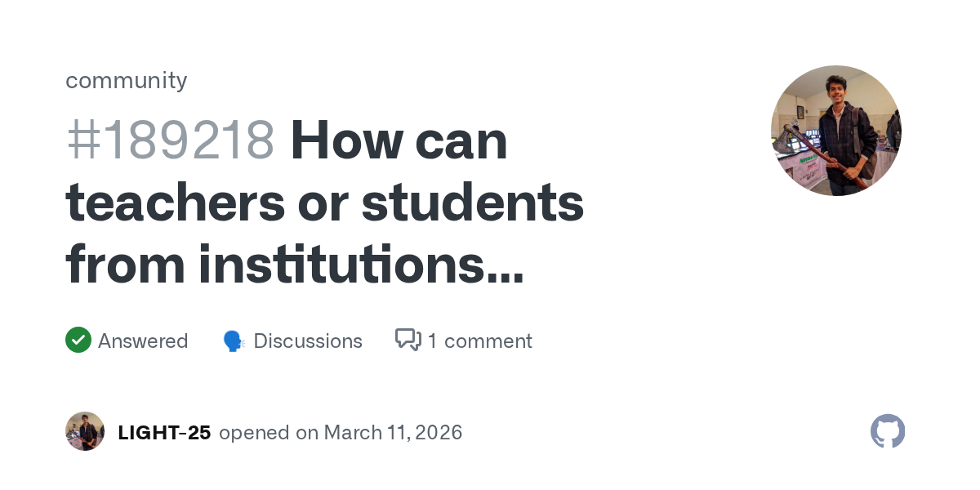980x490 pixels.
Task: Click the green Answered checkmark icon
Action: (78, 341)
